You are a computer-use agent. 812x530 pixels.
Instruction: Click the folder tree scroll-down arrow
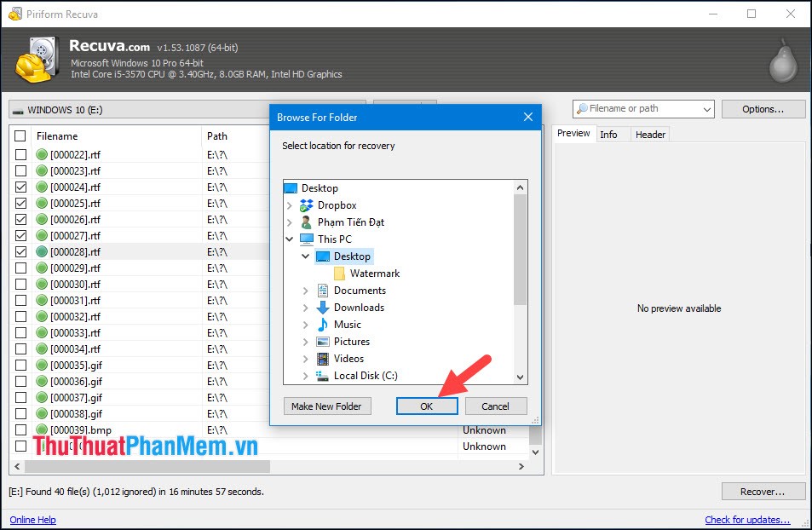(521, 377)
